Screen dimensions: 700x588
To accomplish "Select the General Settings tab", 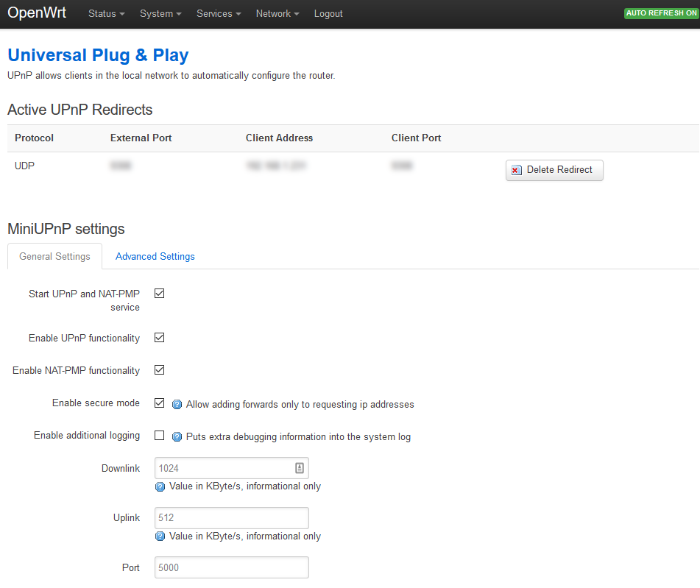I will click(54, 256).
